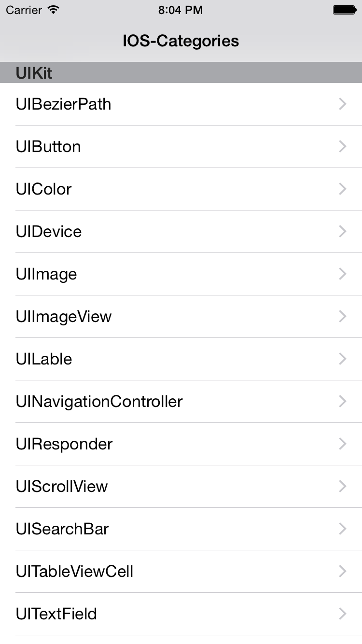Tap the arrow icon on UITableViewCell row

coord(343,572)
